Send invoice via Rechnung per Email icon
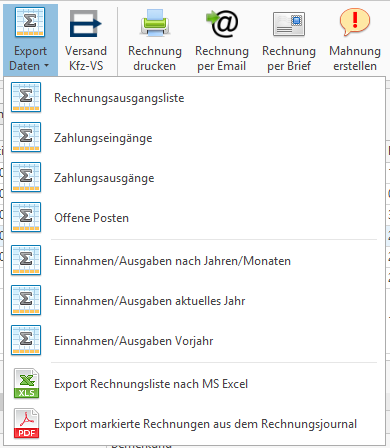Viewport: 390px width, 448px height. tap(222, 23)
